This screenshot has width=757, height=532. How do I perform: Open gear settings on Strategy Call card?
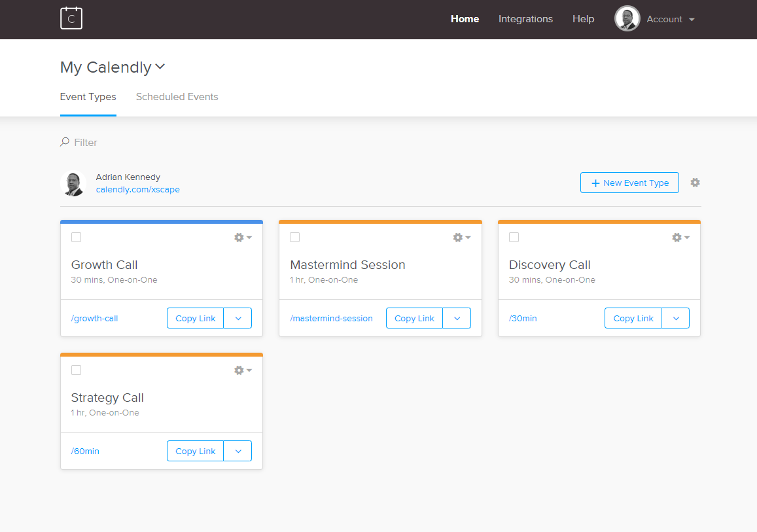(x=243, y=370)
